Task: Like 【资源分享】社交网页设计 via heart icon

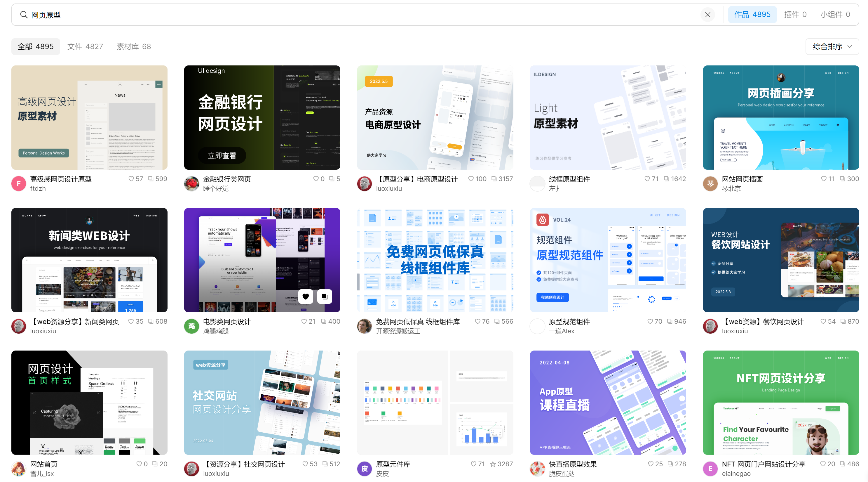Action: [x=305, y=464]
